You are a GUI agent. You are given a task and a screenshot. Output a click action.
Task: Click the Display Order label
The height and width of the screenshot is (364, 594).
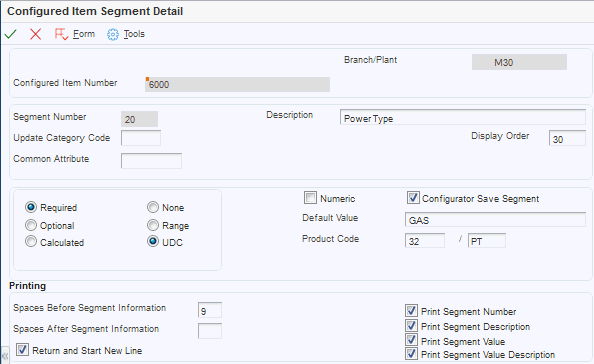tap(500, 136)
